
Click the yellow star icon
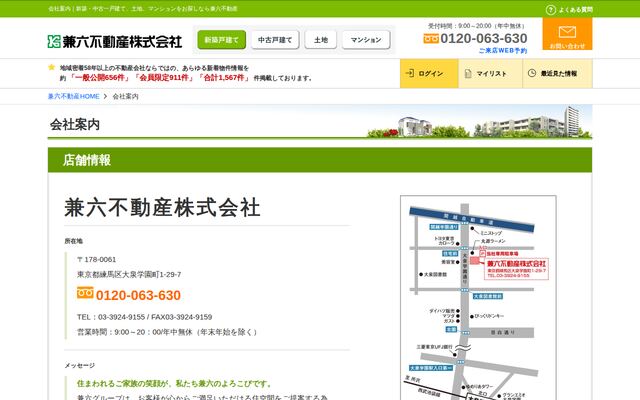coord(51,67)
